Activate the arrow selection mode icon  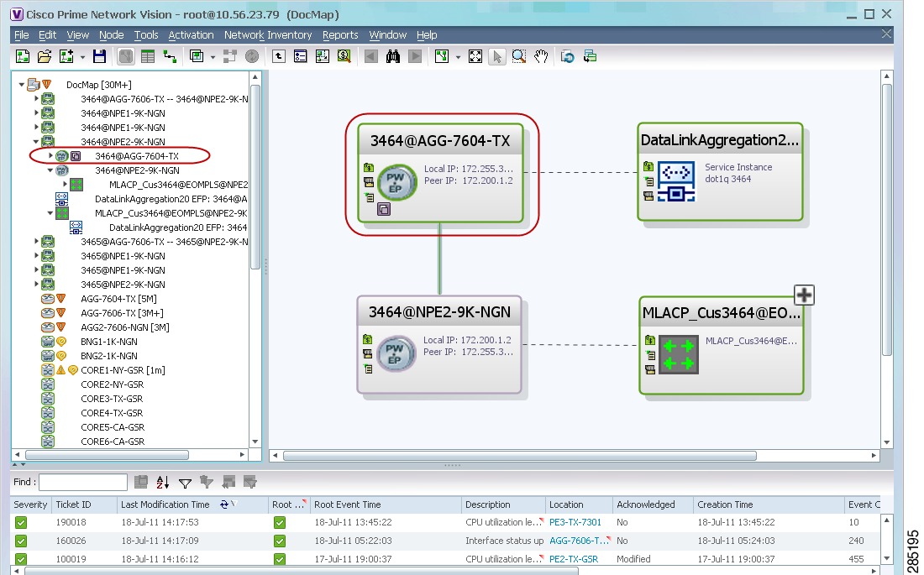coord(496,56)
